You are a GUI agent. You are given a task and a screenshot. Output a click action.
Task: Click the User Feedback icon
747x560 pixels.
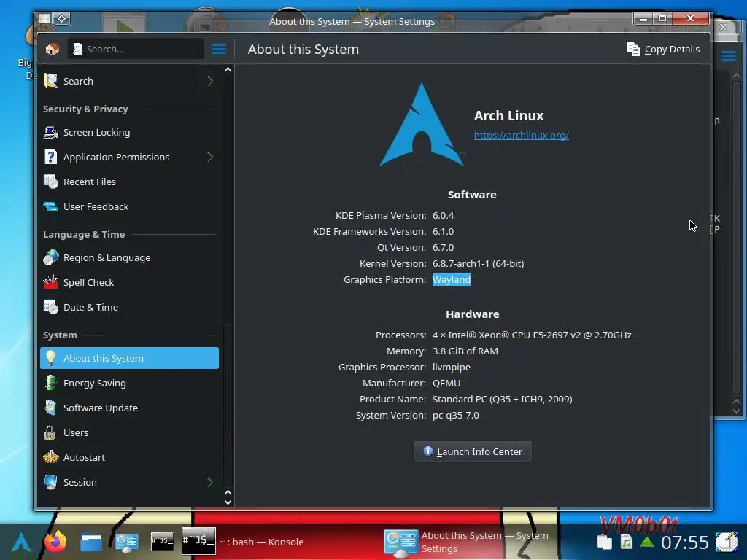(50, 206)
